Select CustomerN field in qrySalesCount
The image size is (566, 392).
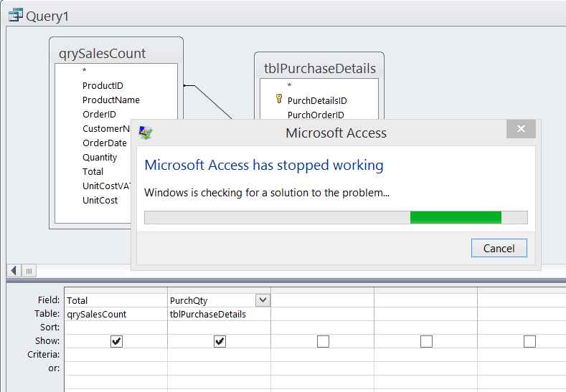(106, 129)
